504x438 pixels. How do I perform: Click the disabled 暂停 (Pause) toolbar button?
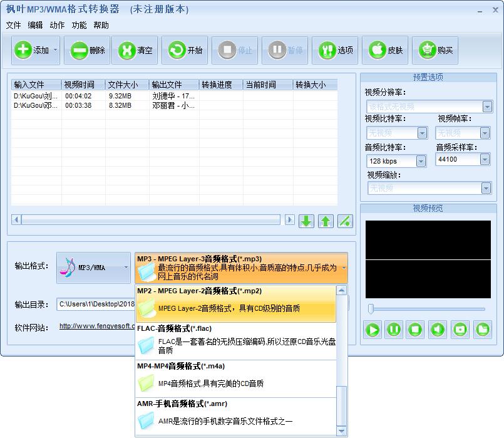285,50
